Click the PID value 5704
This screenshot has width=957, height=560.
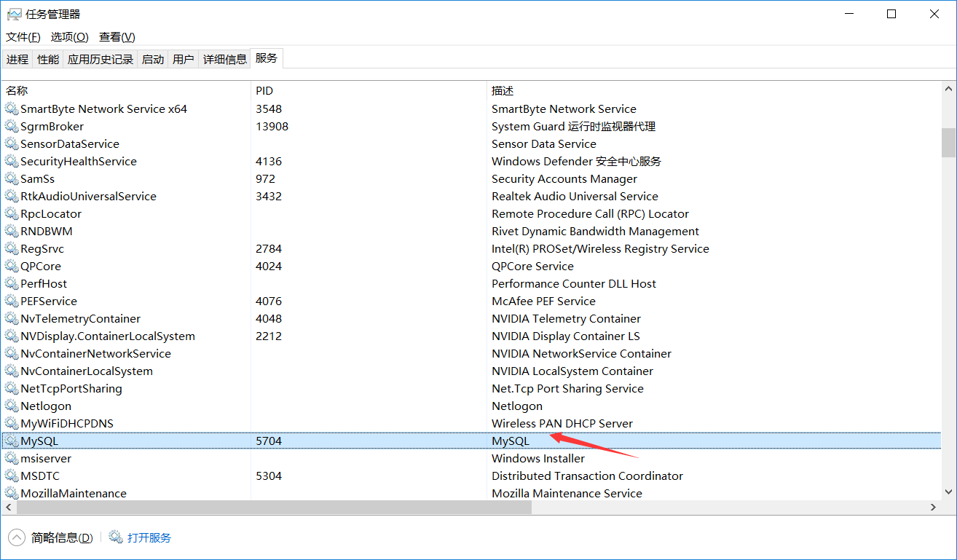269,441
